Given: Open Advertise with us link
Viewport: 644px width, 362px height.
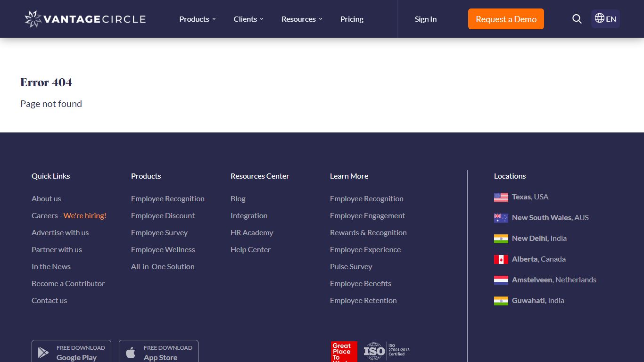Looking at the screenshot, I should (x=60, y=232).
